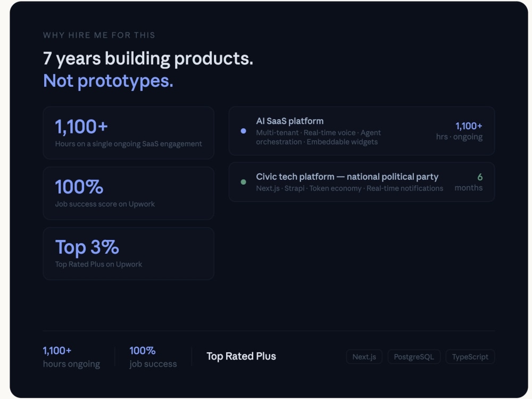Click the 100% job success footer stat
This screenshot has width=532, height=399.
point(153,357)
